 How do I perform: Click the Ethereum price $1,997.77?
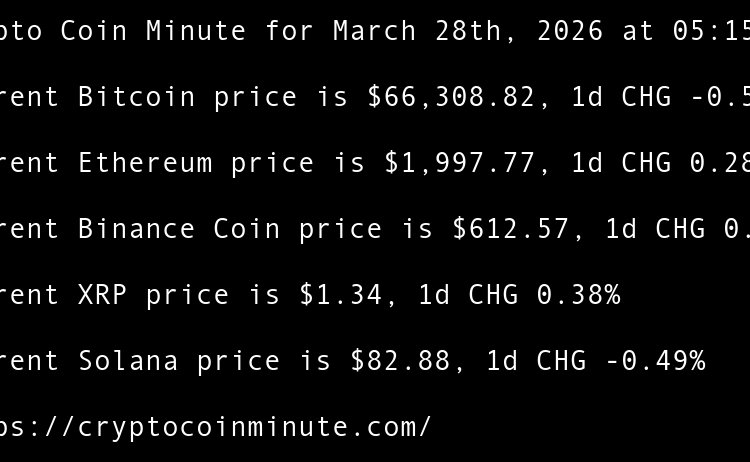pos(460,163)
